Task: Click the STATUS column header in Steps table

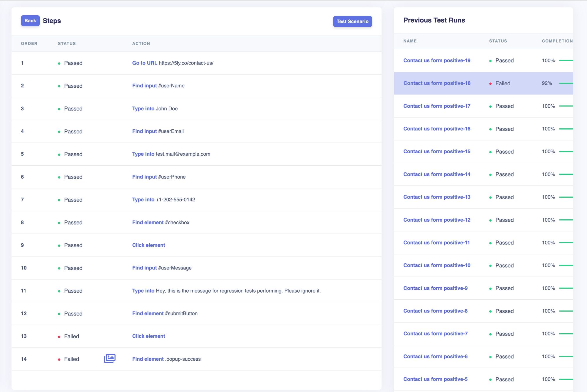Action: [x=67, y=43]
